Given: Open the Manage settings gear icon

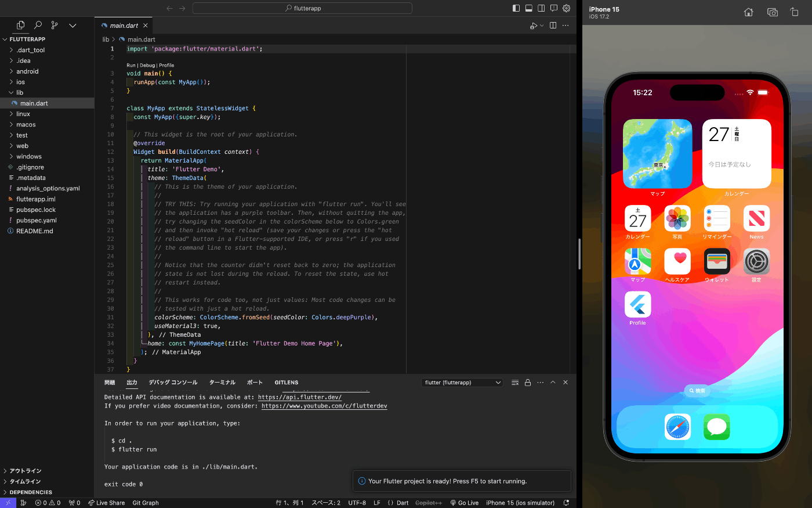Looking at the screenshot, I should pos(567,8).
